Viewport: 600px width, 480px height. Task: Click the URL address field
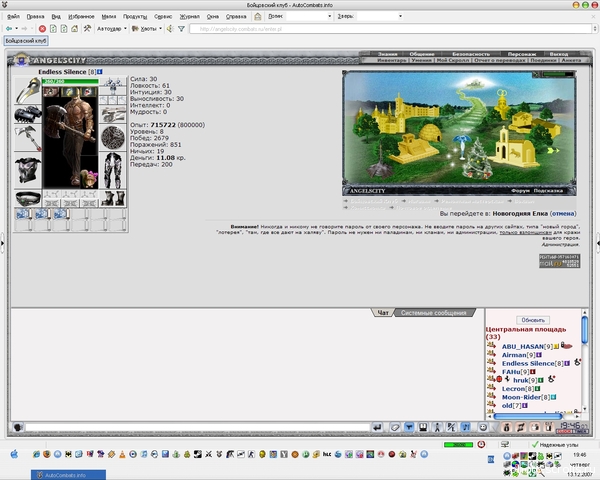390,29
